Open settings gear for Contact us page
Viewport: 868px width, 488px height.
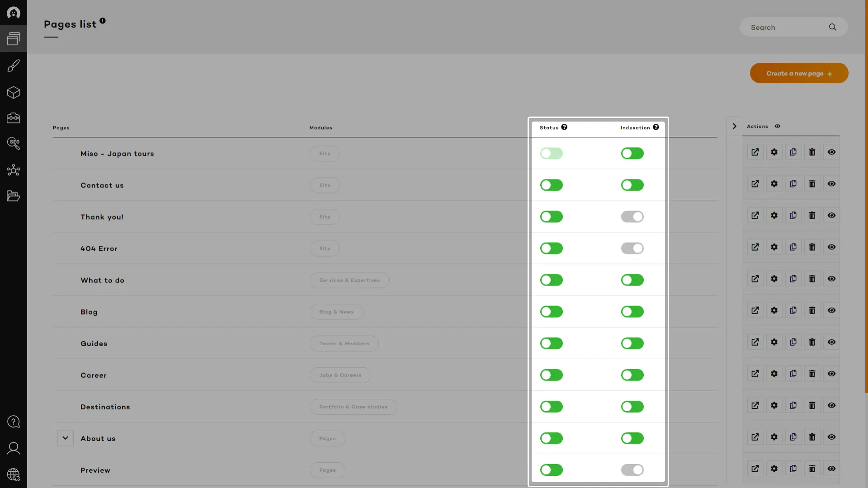[774, 184]
